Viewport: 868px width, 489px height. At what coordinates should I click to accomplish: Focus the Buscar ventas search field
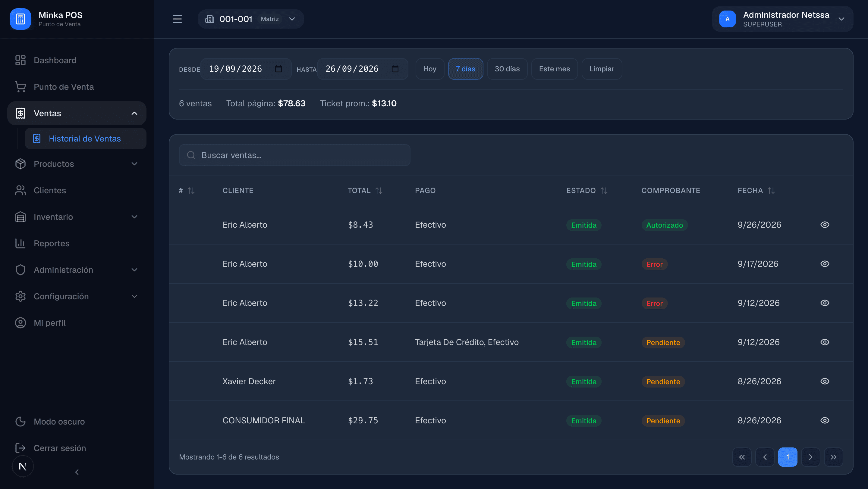pyautogui.click(x=294, y=155)
